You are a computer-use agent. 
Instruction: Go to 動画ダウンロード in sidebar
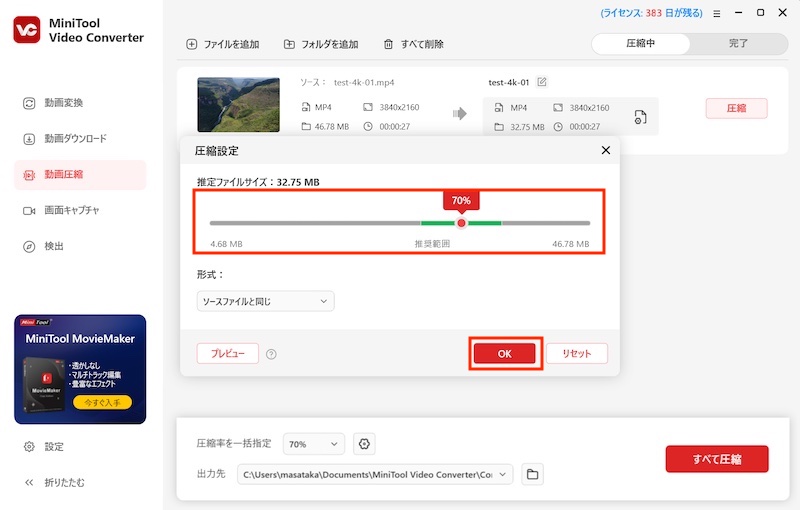[x=75, y=139]
